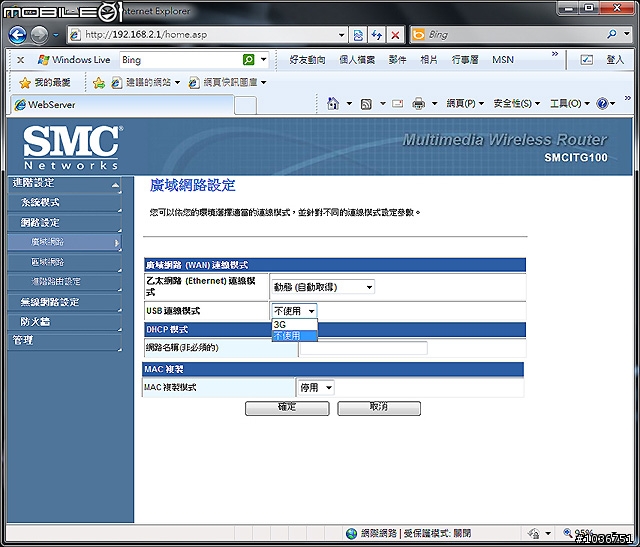Open 網頁快訊圖庫 dropdown link
The height and width of the screenshot is (547, 640).
[x=227, y=83]
